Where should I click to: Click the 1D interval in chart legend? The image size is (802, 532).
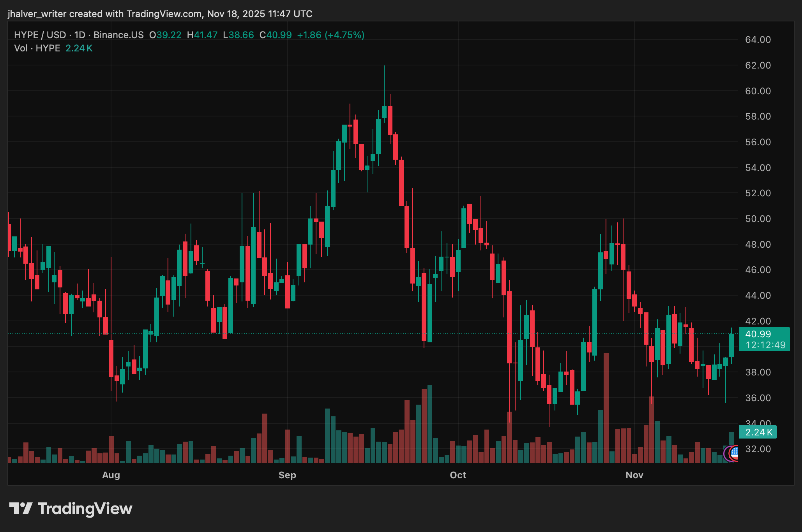coord(79,35)
